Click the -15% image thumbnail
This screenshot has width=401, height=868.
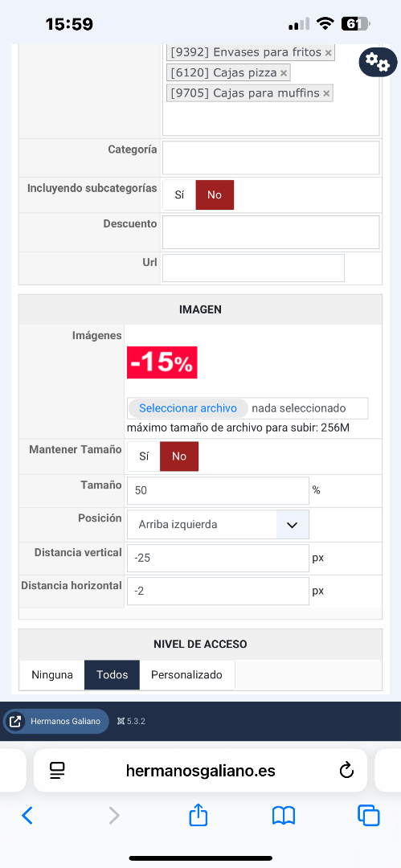point(162,362)
